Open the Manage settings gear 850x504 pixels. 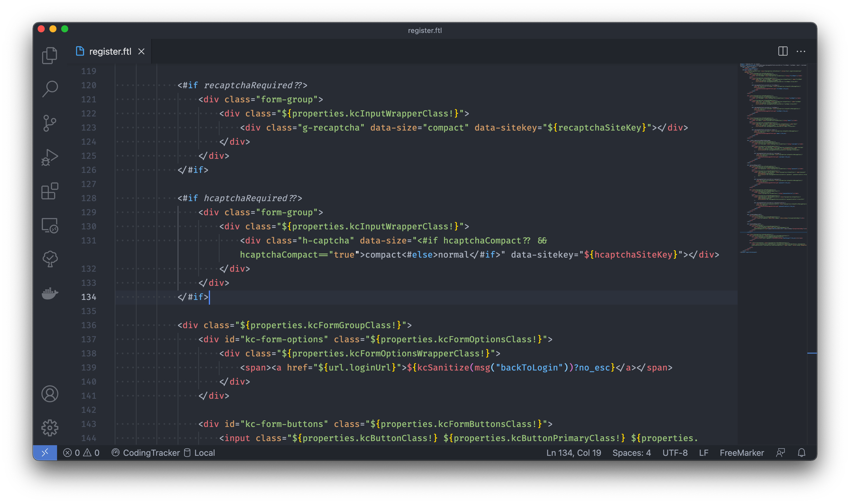click(x=50, y=428)
